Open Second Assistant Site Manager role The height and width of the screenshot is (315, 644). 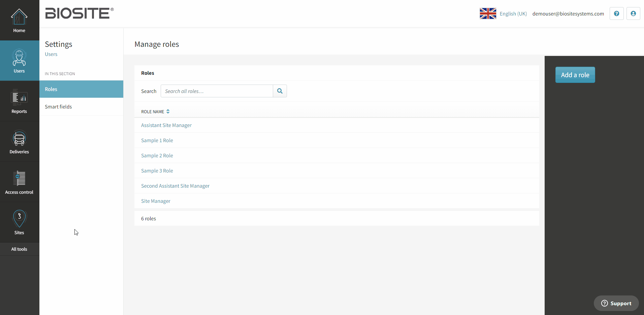pyautogui.click(x=175, y=186)
